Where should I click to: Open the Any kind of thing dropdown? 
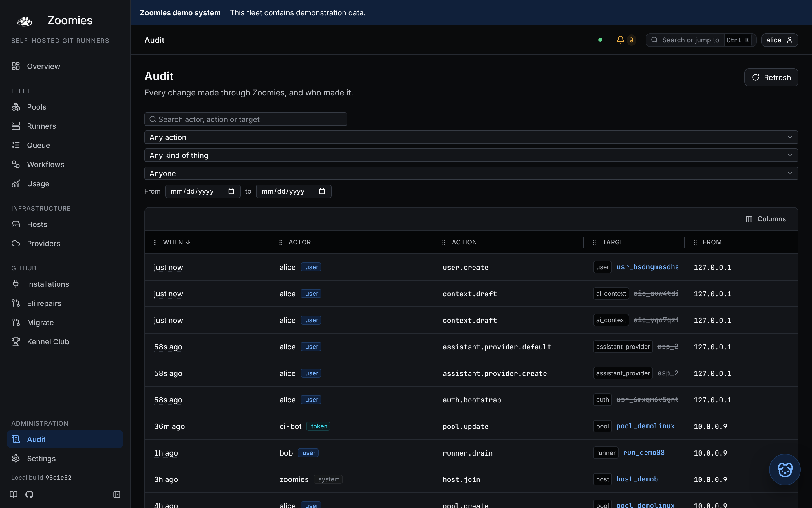pos(471,155)
